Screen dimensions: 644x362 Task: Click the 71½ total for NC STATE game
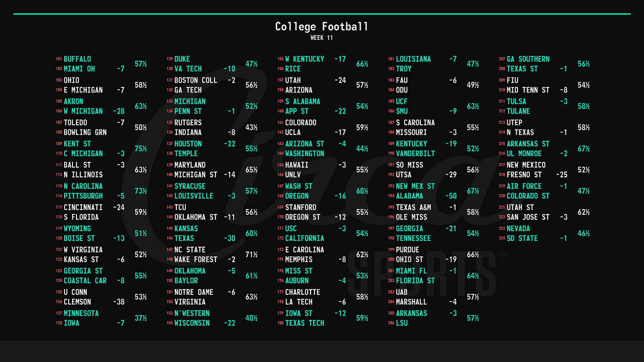coord(252,255)
